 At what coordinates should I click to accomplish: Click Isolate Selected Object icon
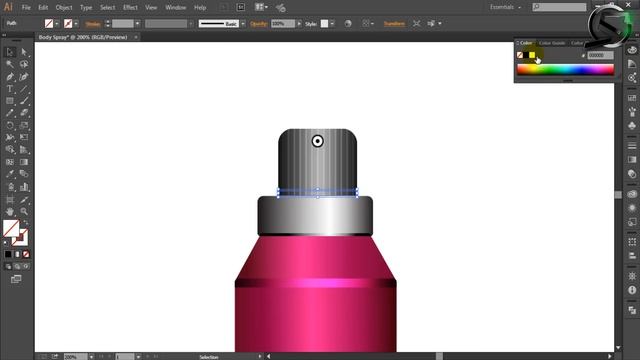pos(416,24)
